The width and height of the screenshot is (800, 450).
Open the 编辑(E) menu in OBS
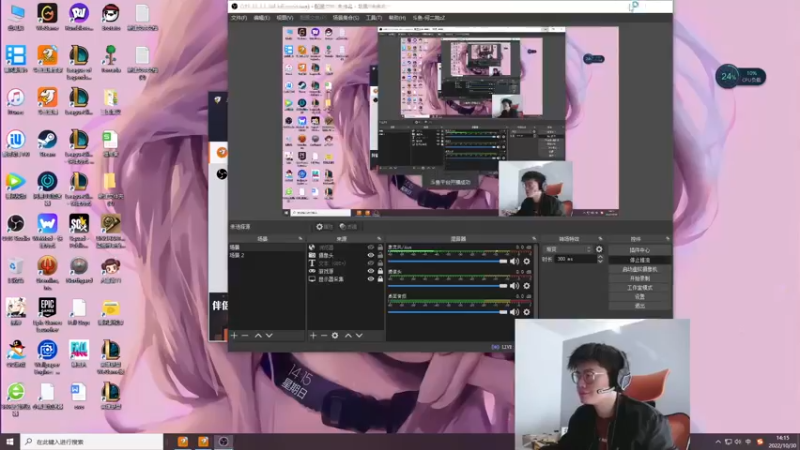(x=261, y=18)
